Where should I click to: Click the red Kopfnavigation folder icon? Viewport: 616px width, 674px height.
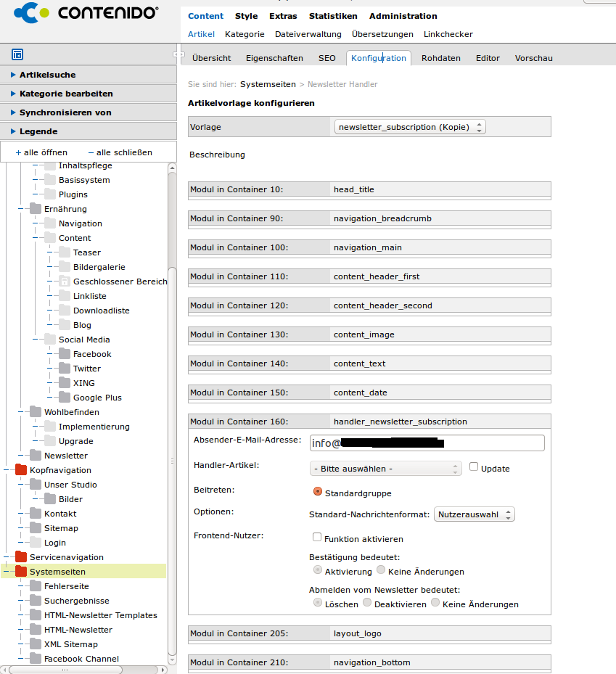click(21, 470)
